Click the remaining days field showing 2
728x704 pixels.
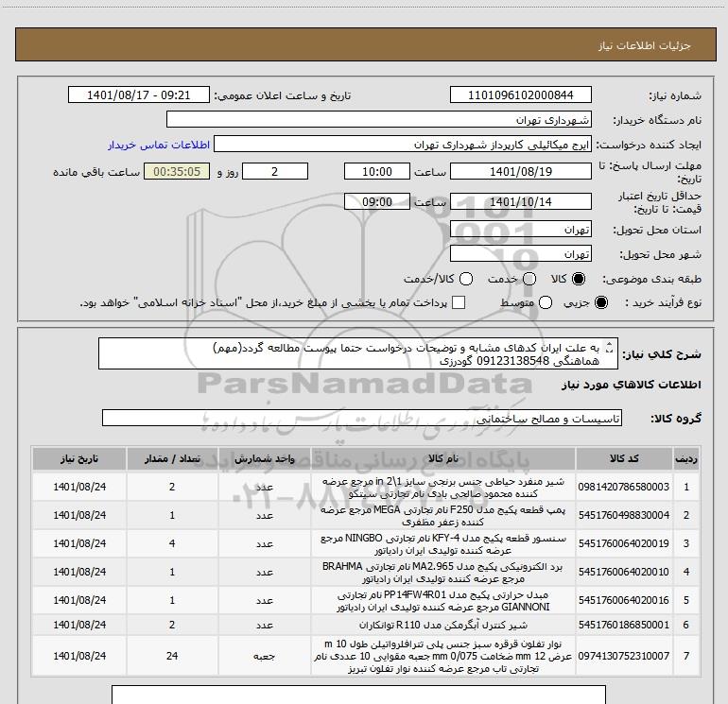[275, 171]
